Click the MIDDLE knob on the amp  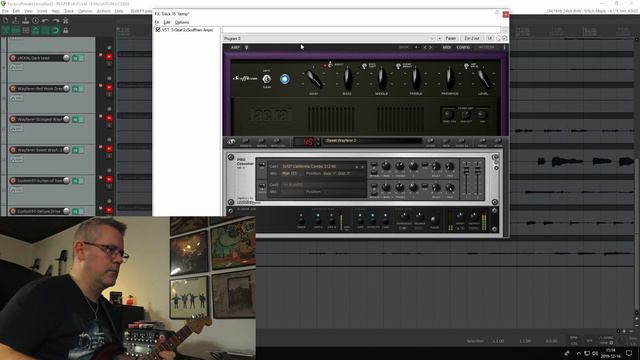click(x=381, y=78)
